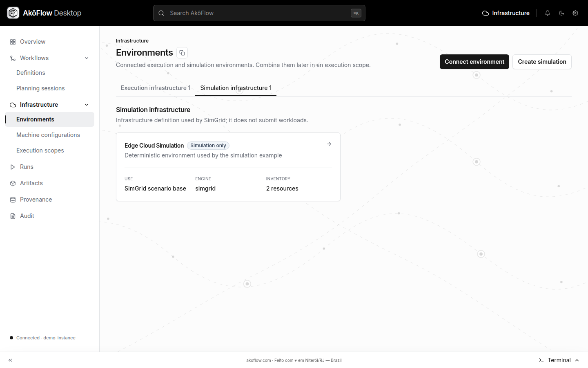Screen dimensions: 588x368
Task: Open the notifications bell
Action: (548, 13)
